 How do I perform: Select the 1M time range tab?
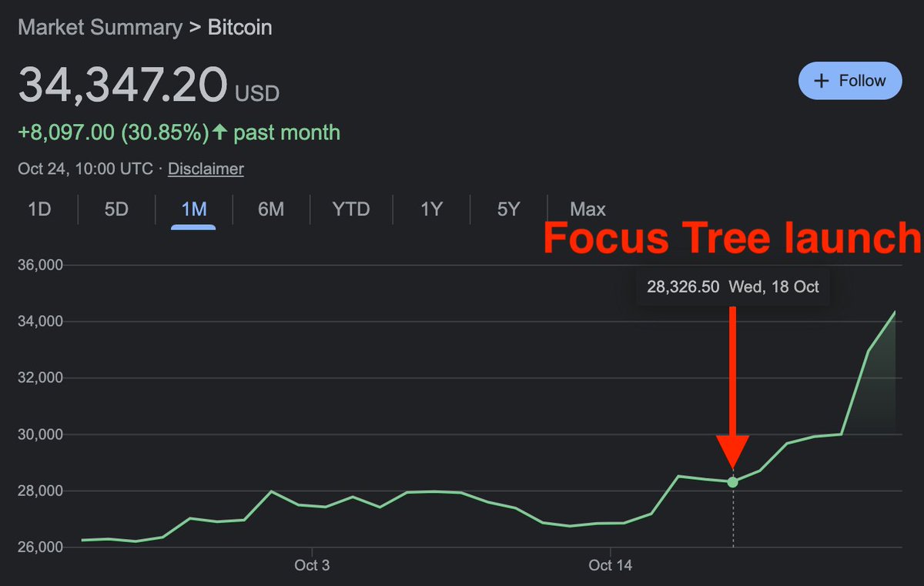[x=193, y=209]
